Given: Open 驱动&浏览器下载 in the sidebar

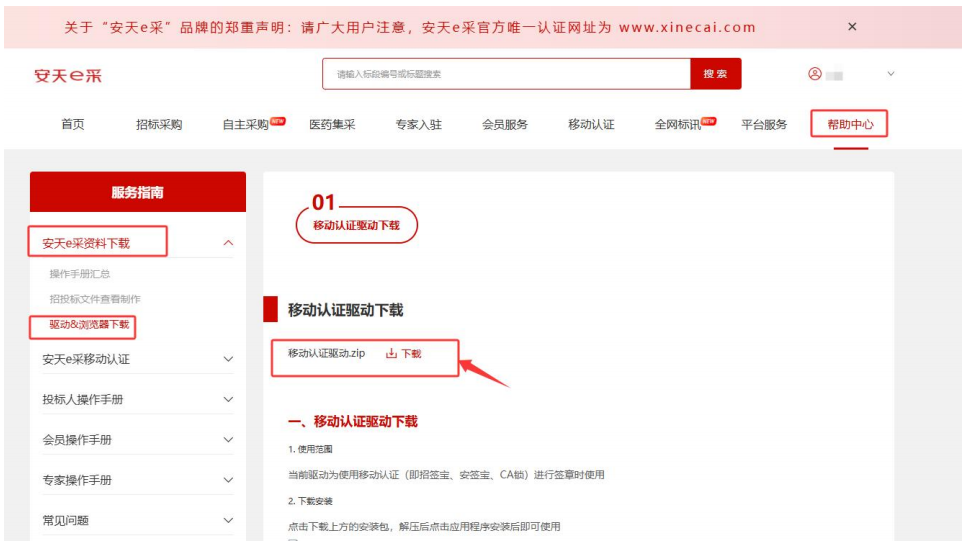Looking at the screenshot, I should coord(89,324).
